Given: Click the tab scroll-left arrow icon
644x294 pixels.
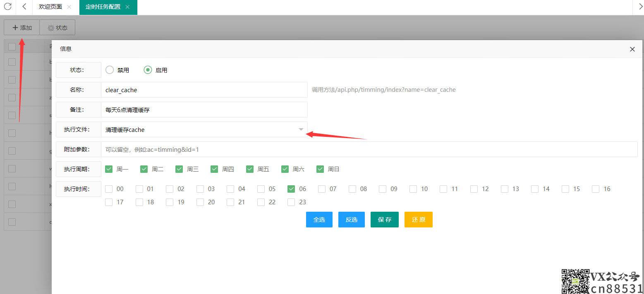Looking at the screenshot, I should click(24, 7).
